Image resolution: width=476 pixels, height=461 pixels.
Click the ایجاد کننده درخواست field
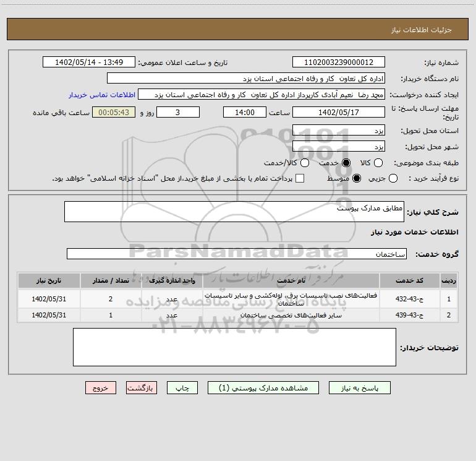click(x=261, y=94)
